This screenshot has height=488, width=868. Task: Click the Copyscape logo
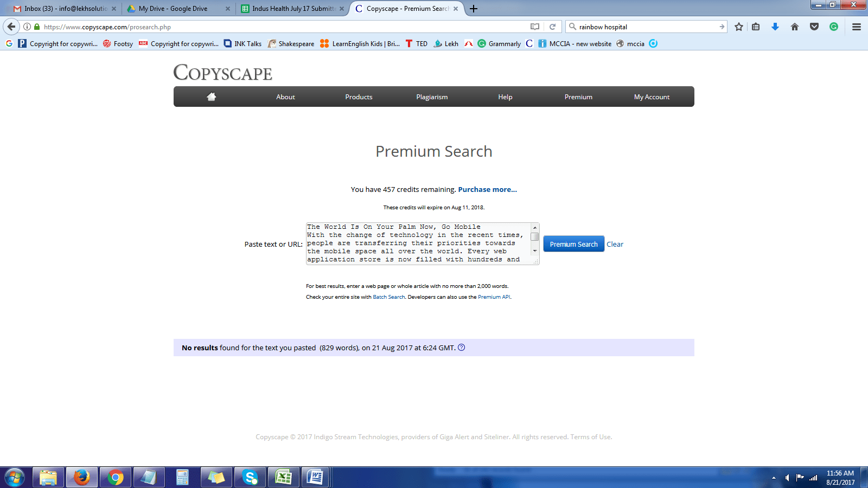(222, 72)
